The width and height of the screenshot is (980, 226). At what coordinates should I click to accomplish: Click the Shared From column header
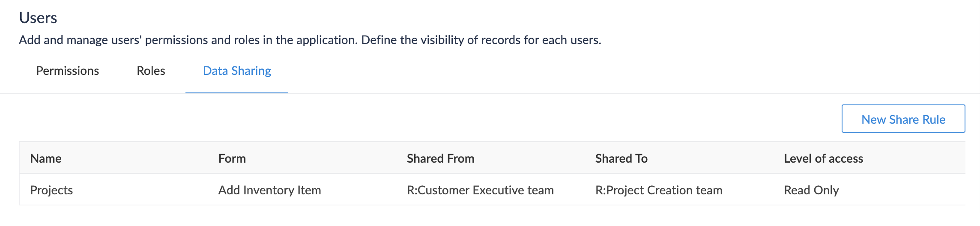tap(440, 158)
